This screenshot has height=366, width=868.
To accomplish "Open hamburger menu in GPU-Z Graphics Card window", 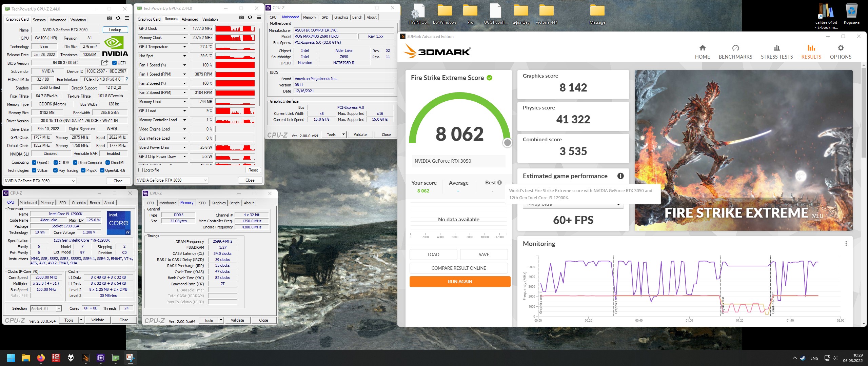I will [127, 18].
